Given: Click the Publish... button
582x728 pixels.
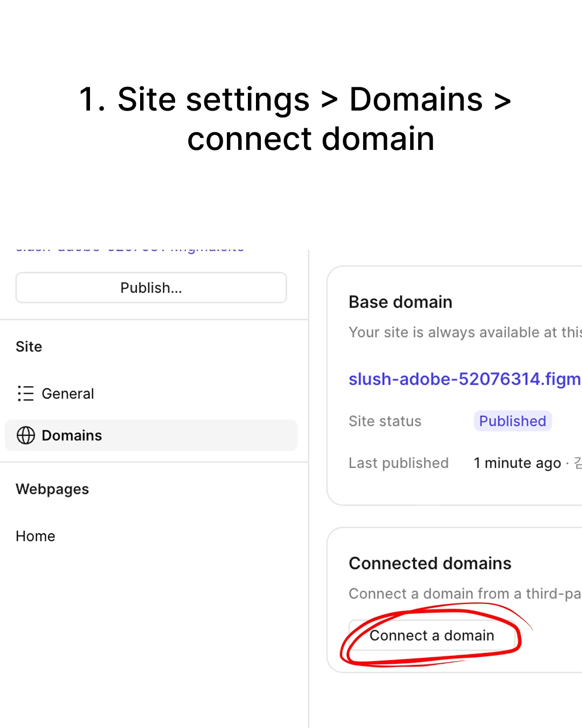Looking at the screenshot, I should coord(151,287).
